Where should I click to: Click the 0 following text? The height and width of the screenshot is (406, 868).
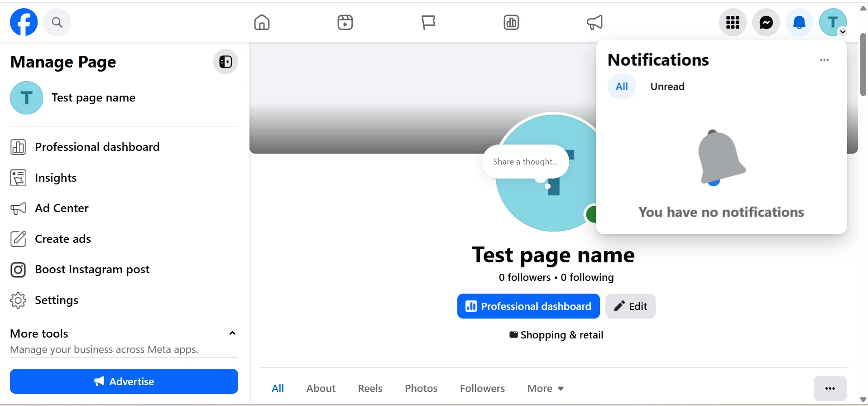pos(587,277)
